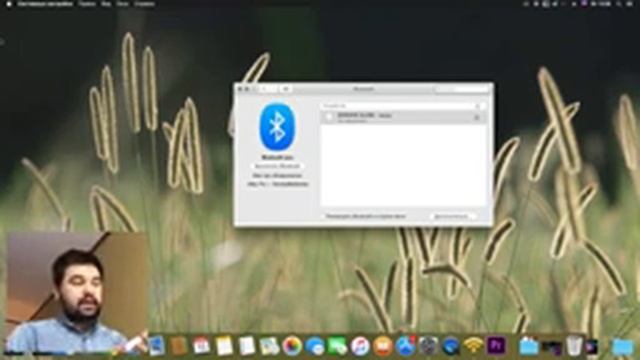
Task: Open Notes from the Dock
Action: tap(224, 346)
